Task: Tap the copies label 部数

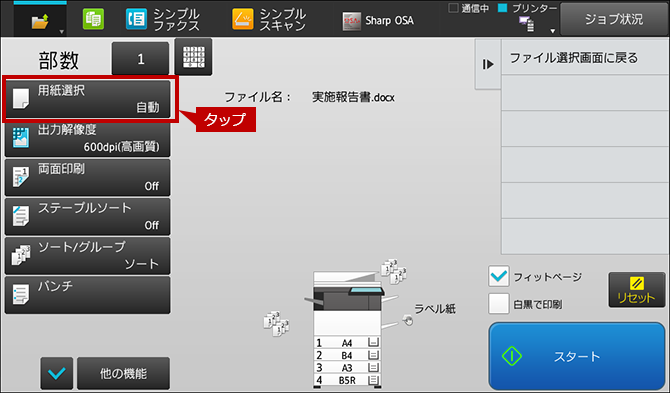Action: 59,60
